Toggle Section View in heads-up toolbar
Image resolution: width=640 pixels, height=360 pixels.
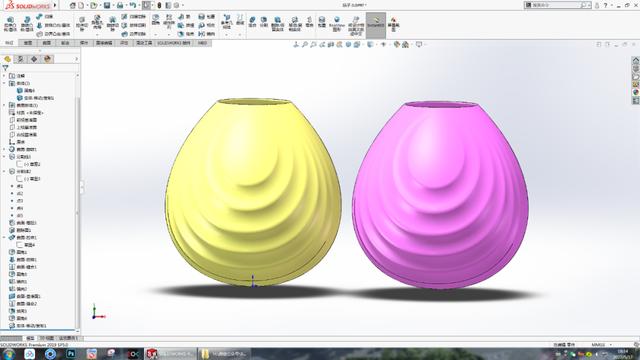pyautogui.click(x=331, y=44)
